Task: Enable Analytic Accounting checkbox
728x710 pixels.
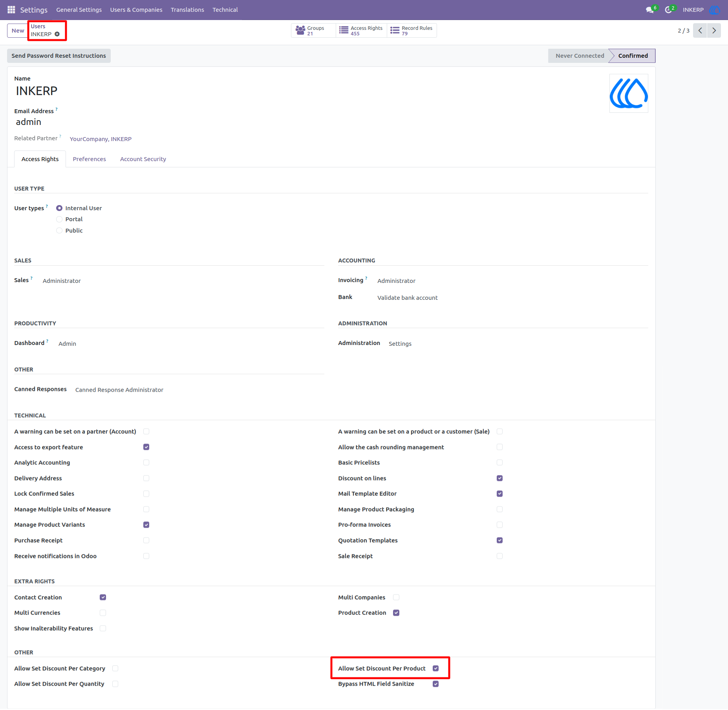Action: pyautogui.click(x=146, y=462)
